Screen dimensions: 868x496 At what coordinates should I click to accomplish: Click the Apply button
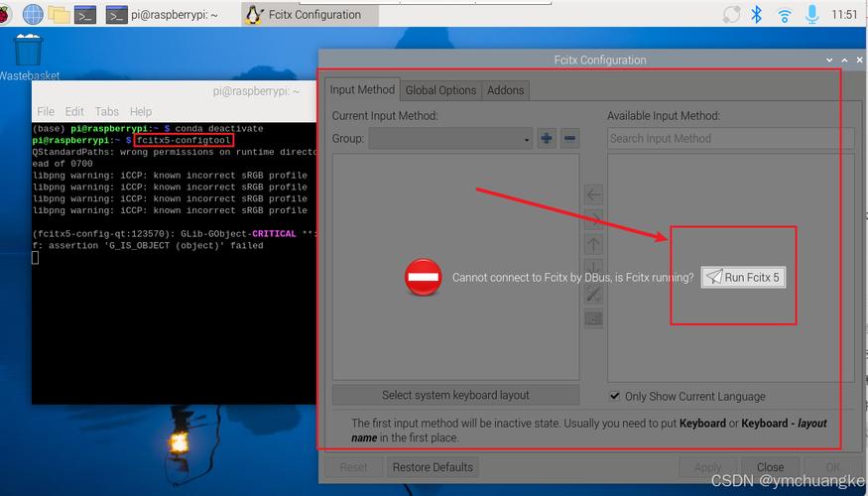click(708, 467)
